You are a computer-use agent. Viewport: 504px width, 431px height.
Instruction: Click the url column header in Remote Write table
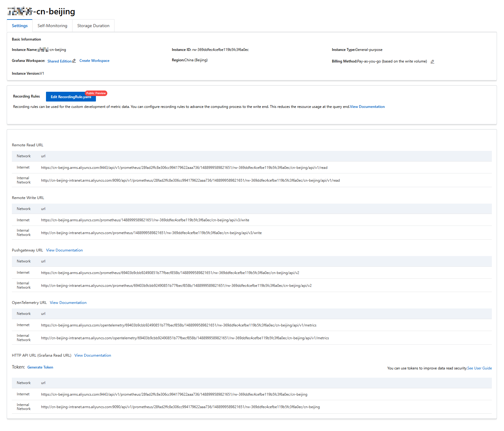43,209
